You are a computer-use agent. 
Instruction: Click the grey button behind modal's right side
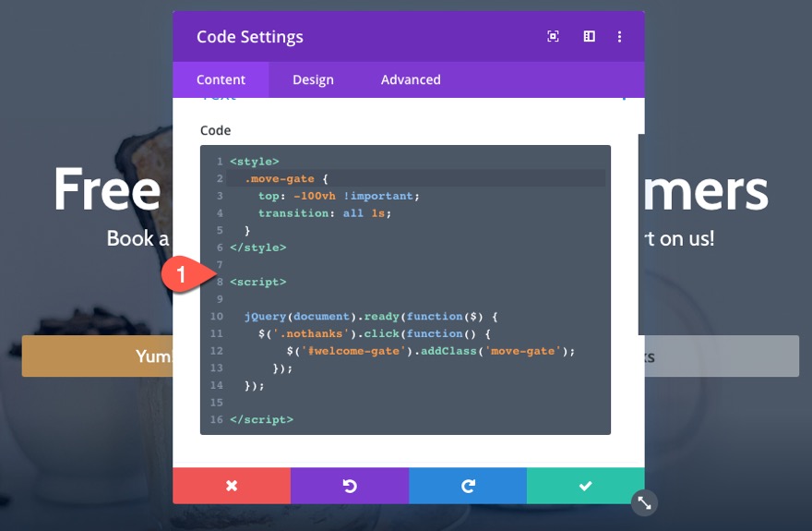(722, 356)
